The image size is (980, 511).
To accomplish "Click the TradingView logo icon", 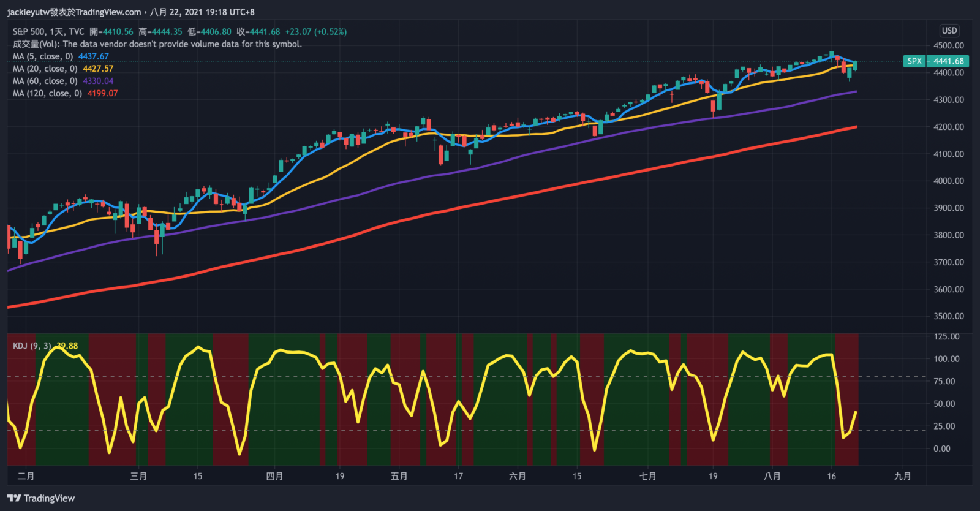I will tap(13, 498).
